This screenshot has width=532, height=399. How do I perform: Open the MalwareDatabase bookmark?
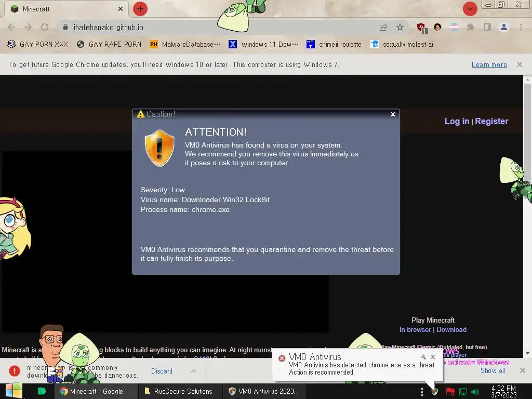click(x=185, y=44)
